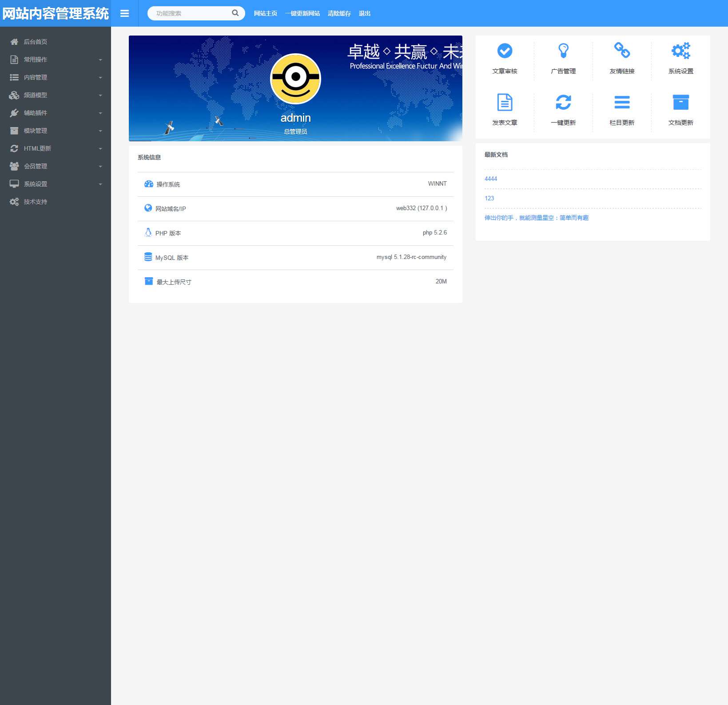Click the 清除缓存 top link
Viewport: 728px width, 705px height.
coord(339,13)
